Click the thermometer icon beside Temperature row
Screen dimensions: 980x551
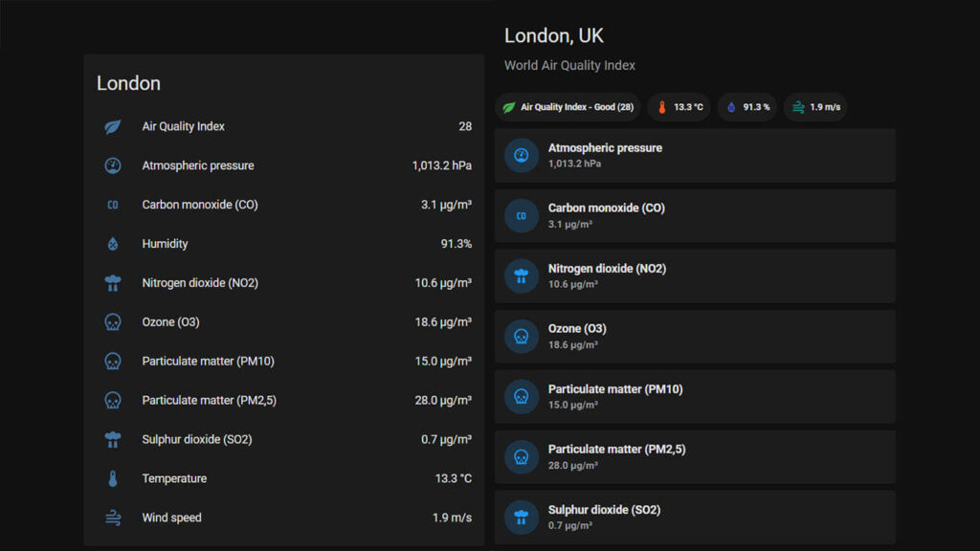click(113, 478)
